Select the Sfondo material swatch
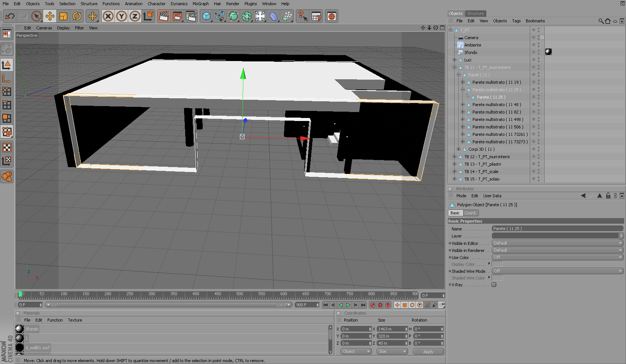The height and width of the screenshot is (364, 626). (20, 329)
